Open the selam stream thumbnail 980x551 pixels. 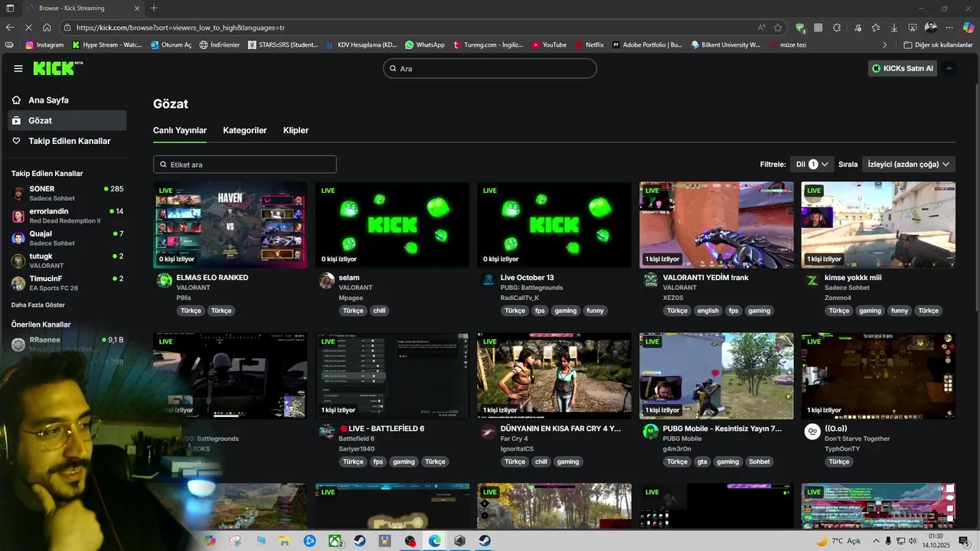point(393,225)
